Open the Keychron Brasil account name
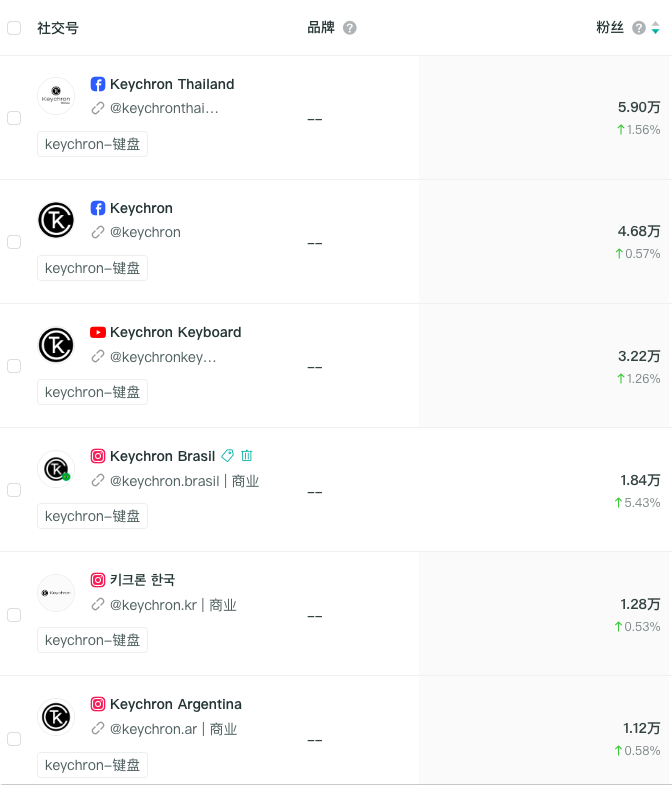Viewport: 672px width, 785px height. 162,456
